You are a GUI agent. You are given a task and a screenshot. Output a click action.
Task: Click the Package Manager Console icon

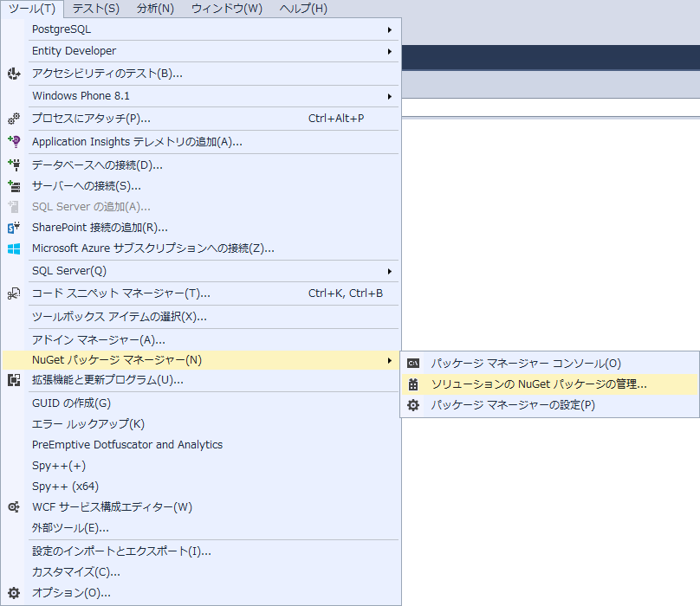414,364
